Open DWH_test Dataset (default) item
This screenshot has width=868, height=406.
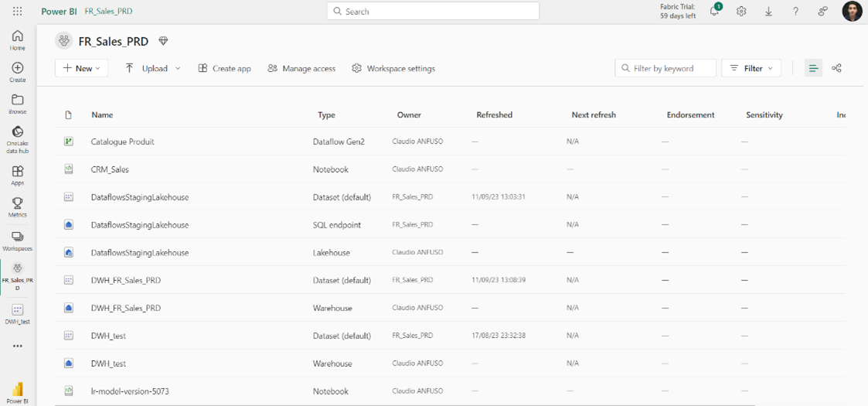point(108,335)
